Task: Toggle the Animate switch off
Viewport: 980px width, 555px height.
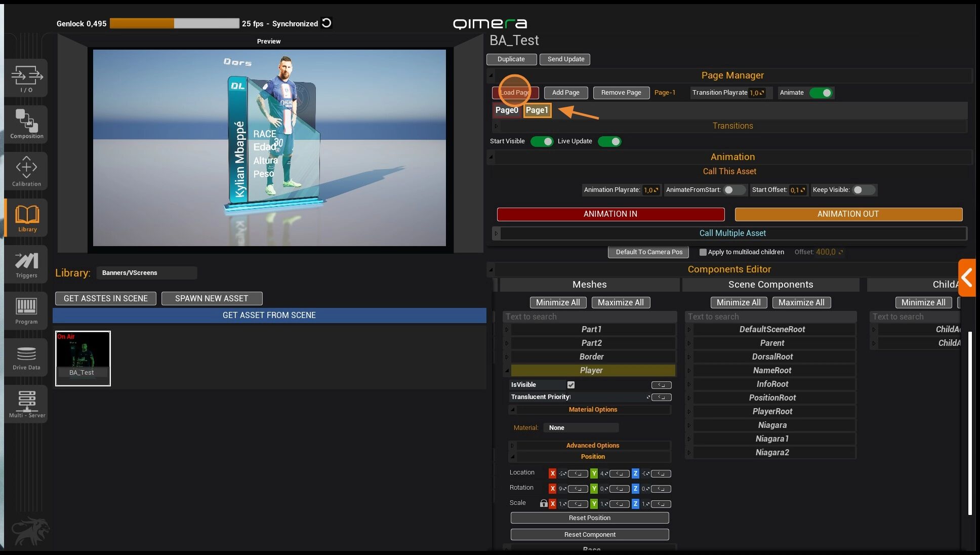Action: [x=821, y=93]
